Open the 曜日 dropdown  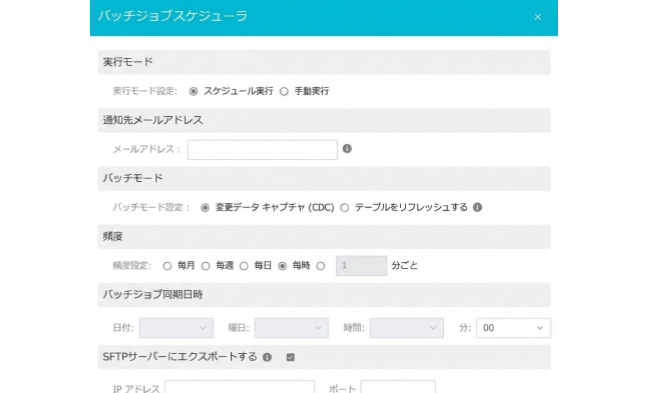(291, 328)
